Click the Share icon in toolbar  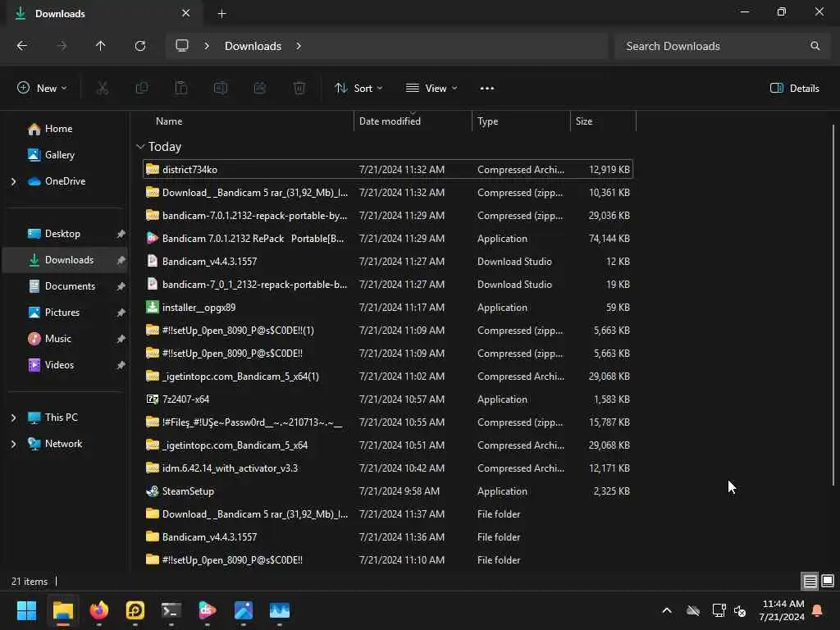click(260, 89)
